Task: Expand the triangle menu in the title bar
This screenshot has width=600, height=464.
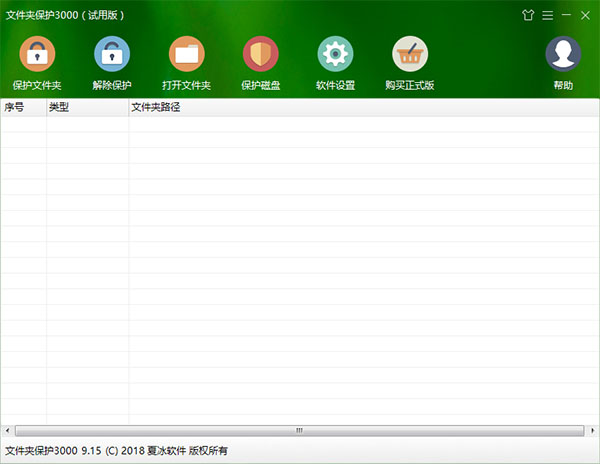Action: click(548, 16)
